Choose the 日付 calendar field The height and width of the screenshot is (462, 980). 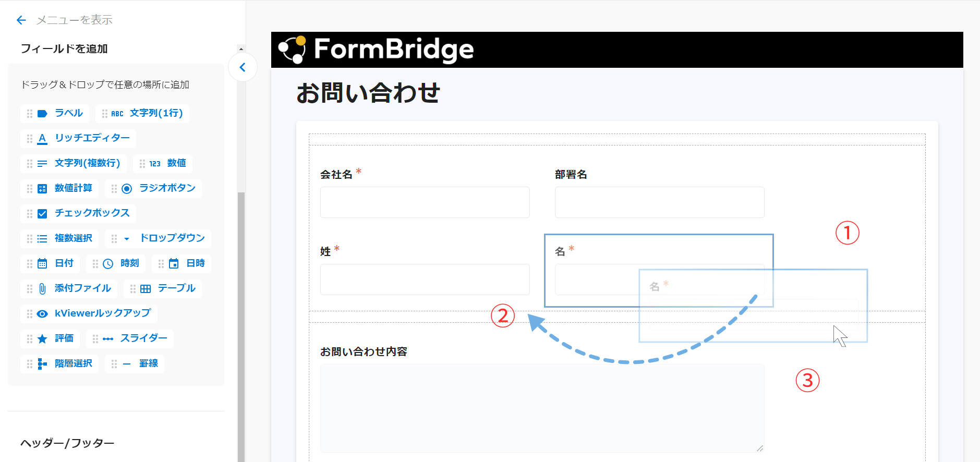50,263
